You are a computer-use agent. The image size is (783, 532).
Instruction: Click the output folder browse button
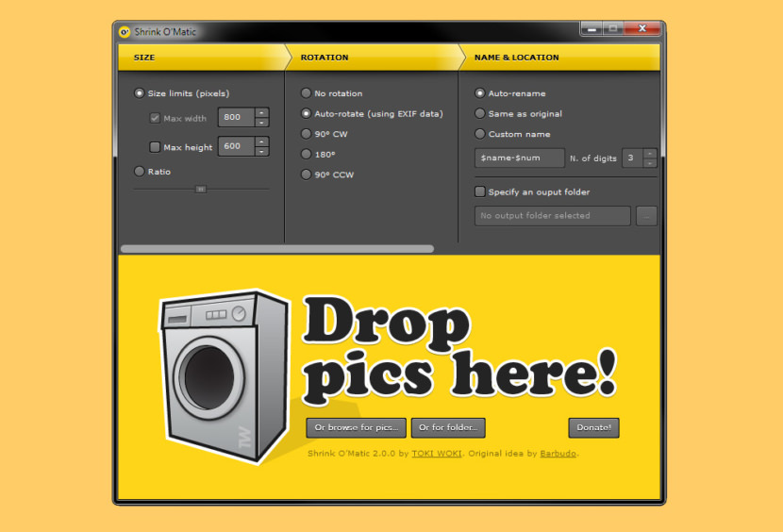646,216
